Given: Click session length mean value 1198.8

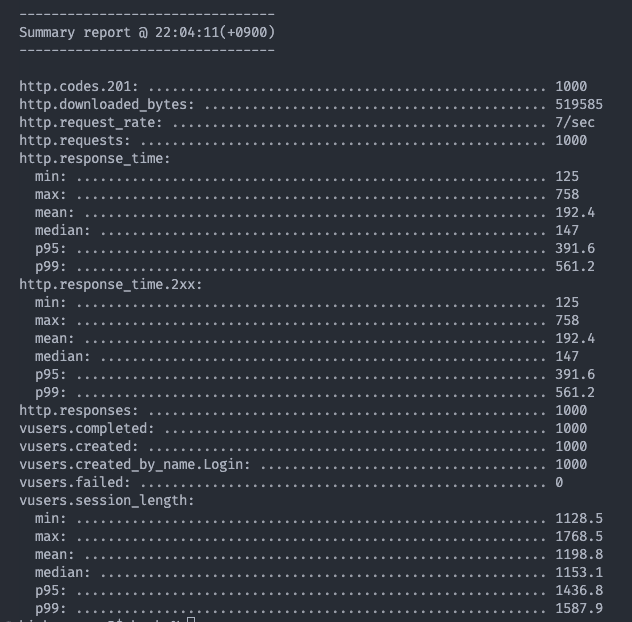Looking at the screenshot, I should pos(578,554).
